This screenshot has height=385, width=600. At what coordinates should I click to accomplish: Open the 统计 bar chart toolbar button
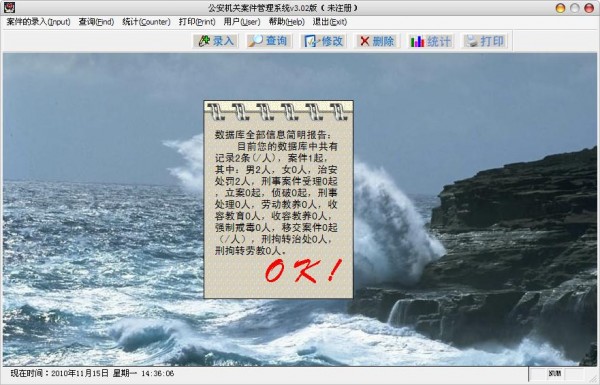[x=431, y=41]
